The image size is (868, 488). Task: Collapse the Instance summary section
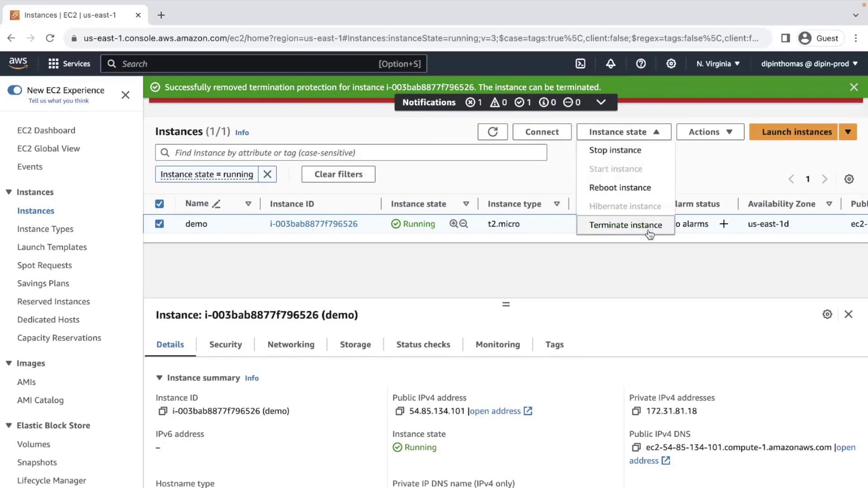tap(159, 378)
